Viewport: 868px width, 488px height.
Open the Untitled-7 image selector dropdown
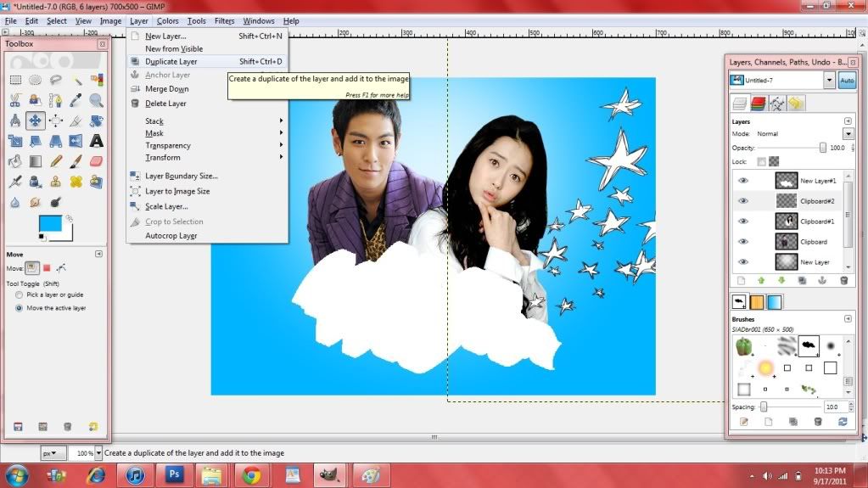tap(829, 81)
